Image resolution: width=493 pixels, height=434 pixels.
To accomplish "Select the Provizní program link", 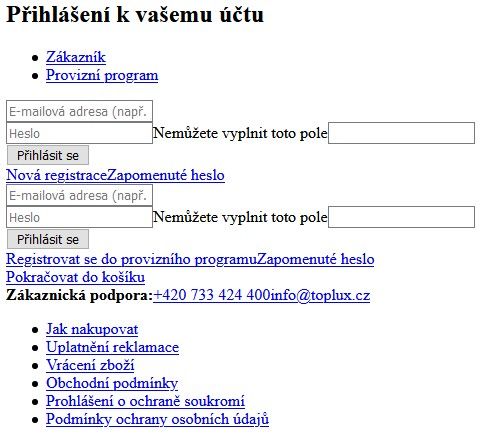I will [102, 75].
